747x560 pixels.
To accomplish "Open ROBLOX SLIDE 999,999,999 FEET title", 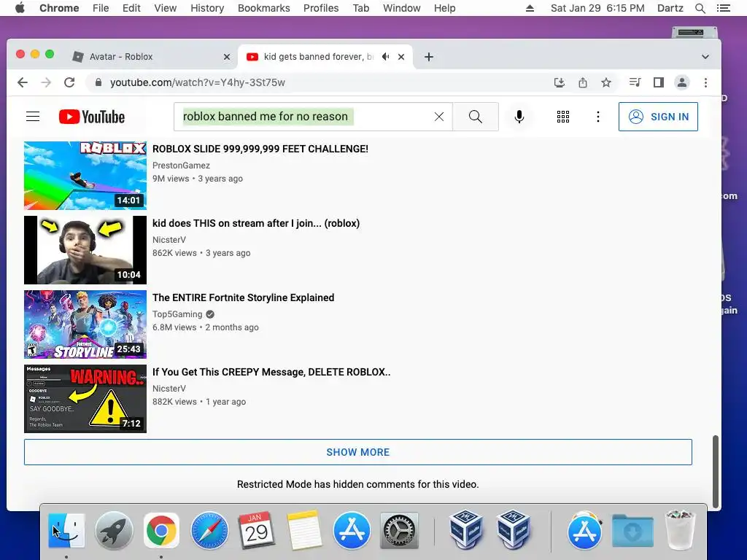I will [260, 149].
